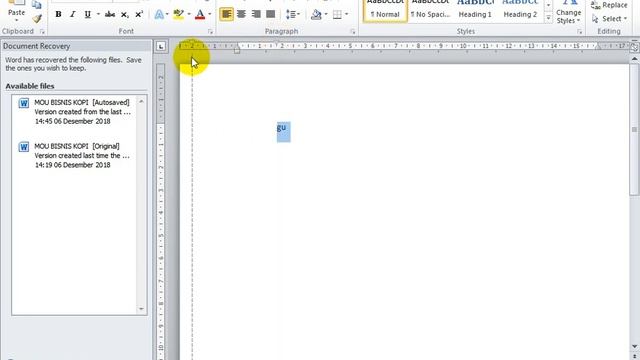
Task: Click the Replace button
Action: [x=609, y=5]
